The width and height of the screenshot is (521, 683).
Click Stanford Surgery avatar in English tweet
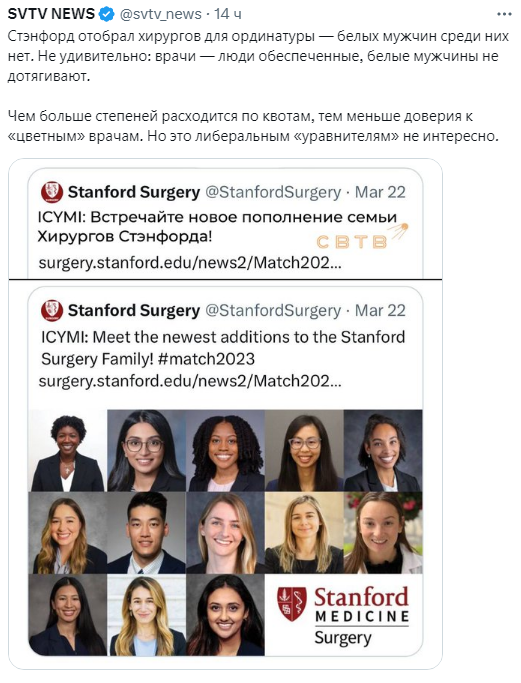pos(52,311)
